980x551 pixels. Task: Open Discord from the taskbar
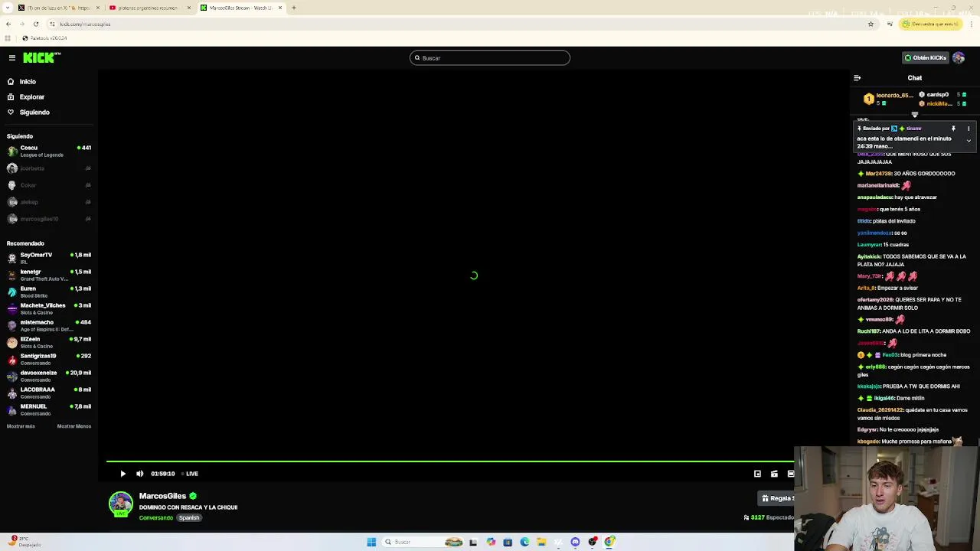(575, 542)
